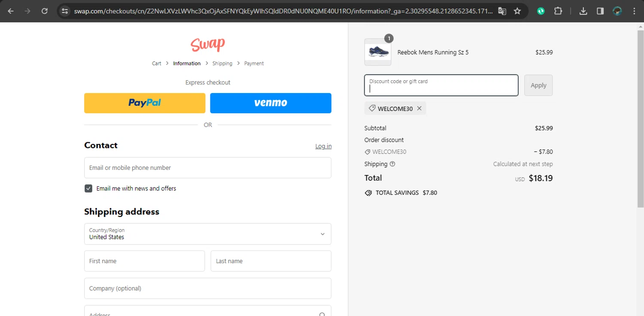644x316 pixels.
Task: Click the "Express checkout" label
Action: coord(208,82)
